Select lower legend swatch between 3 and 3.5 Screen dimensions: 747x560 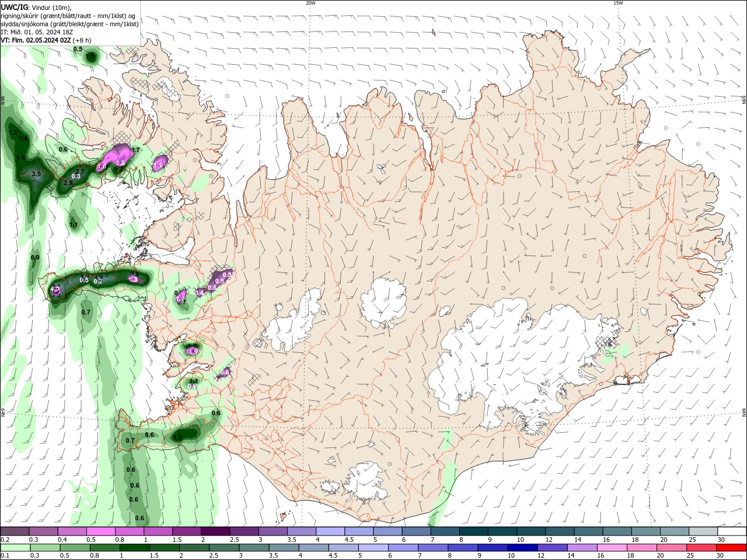coord(254,547)
